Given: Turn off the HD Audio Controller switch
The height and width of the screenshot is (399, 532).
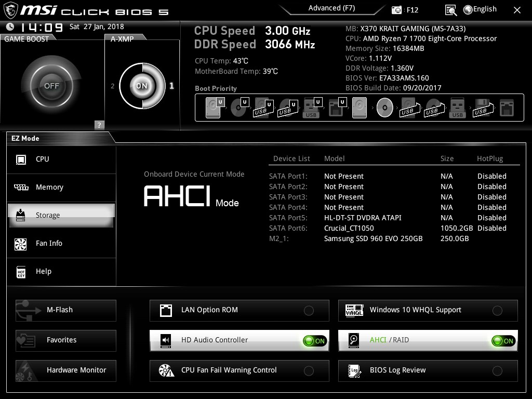Looking at the screenshot, I should pyautogui.click(x=315, y=341).
